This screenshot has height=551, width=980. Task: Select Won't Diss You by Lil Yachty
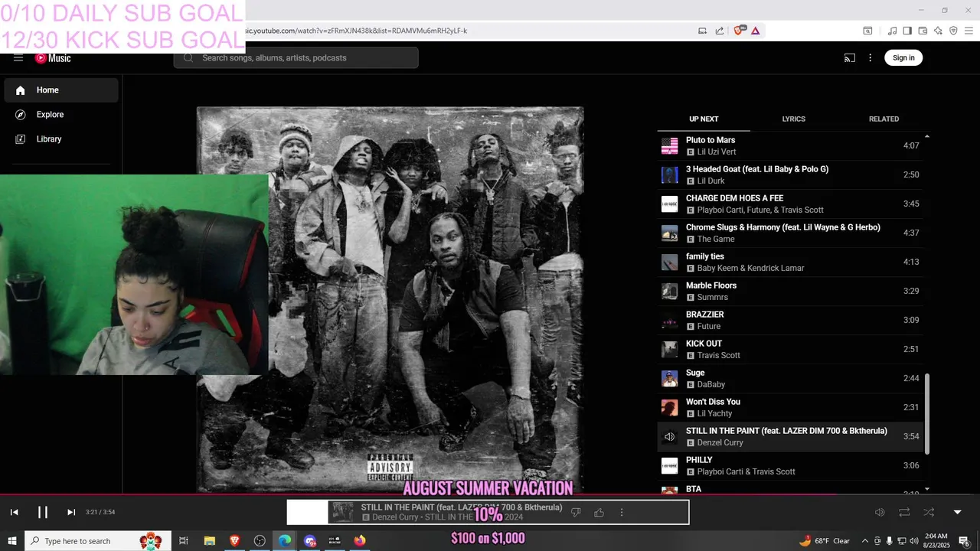[790, 407]
